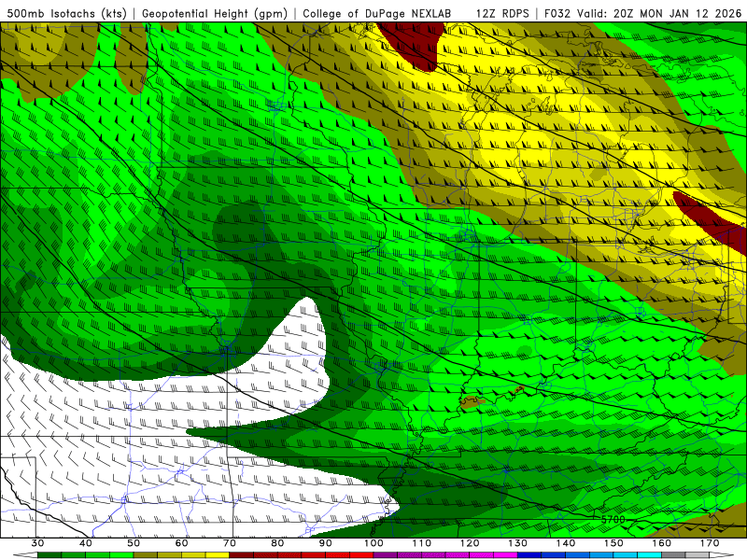Click the 130 value on the color scale
The image size is (747, 560).
(x=518, y=543)
